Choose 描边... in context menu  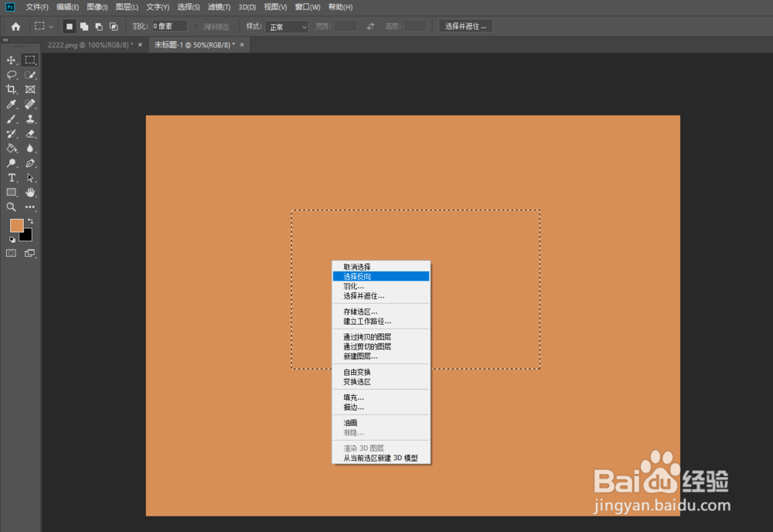381,408
